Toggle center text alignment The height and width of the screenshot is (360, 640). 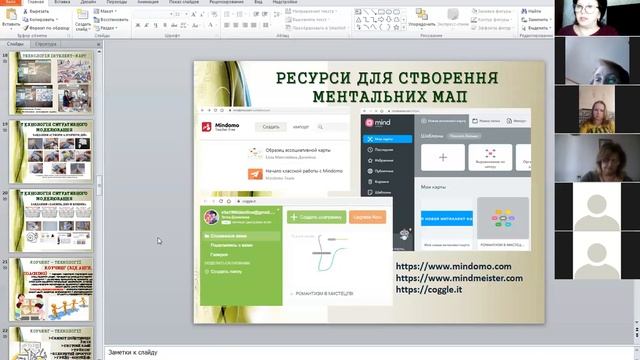(x=236, y=25)
